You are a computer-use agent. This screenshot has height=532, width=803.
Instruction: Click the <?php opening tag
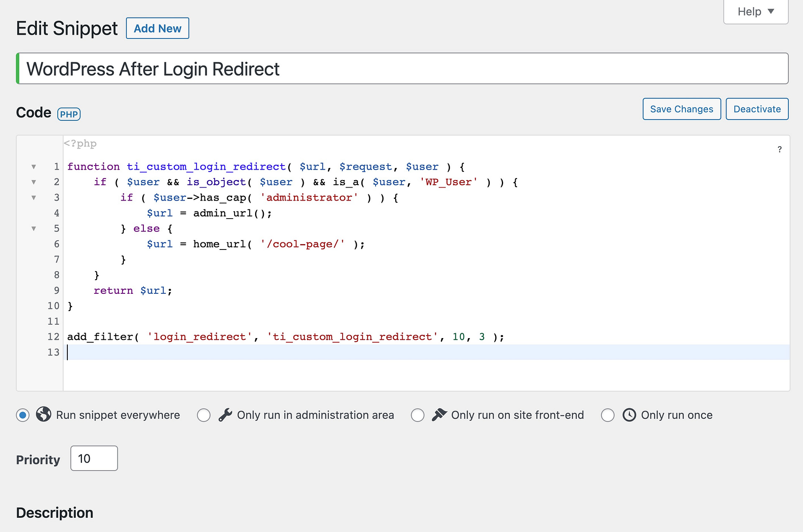tap(80, 144)
